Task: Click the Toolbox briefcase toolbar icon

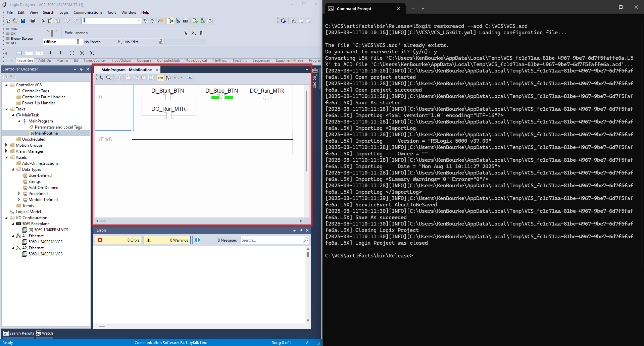Action: [185, 21]
